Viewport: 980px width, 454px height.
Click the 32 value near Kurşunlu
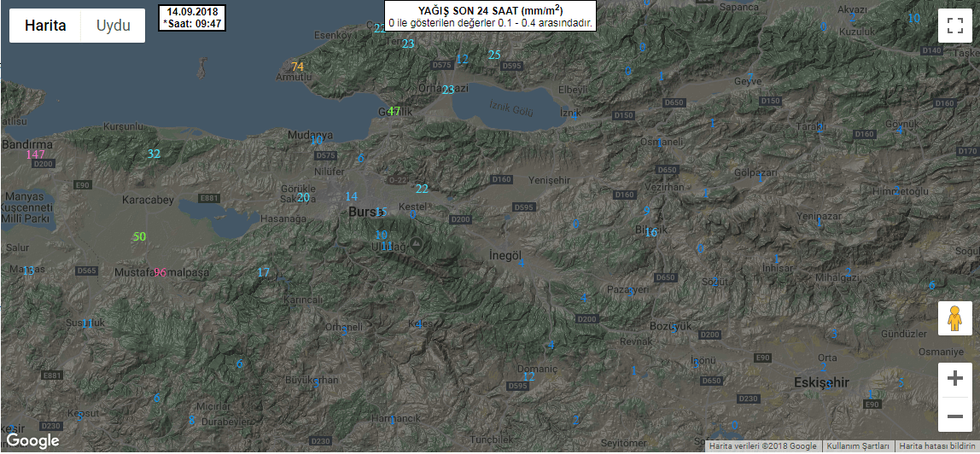(154, 154)
